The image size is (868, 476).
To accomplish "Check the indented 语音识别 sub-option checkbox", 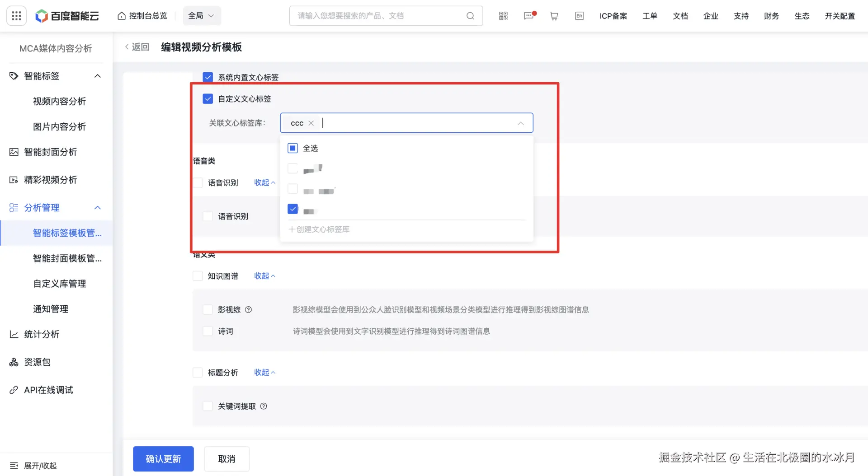I will [x=208, y=216].
